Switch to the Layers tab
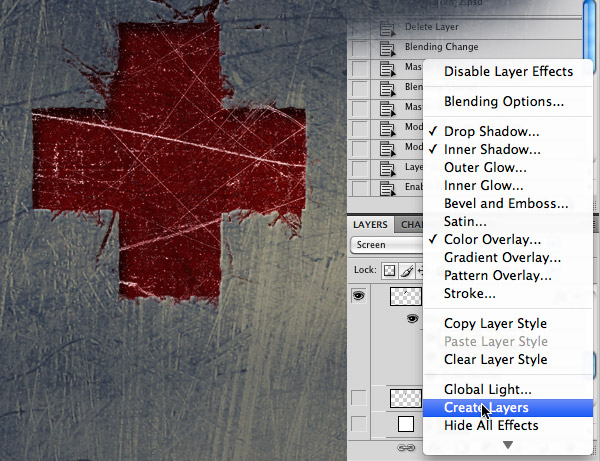The image size is (600, 461). point(370,225)
